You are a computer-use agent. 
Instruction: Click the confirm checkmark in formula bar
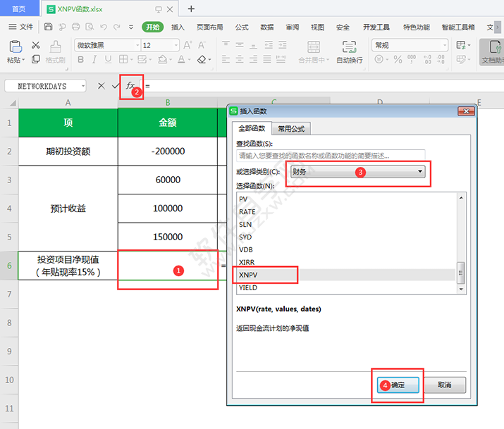pyautogui.click(x=116, y=86)
